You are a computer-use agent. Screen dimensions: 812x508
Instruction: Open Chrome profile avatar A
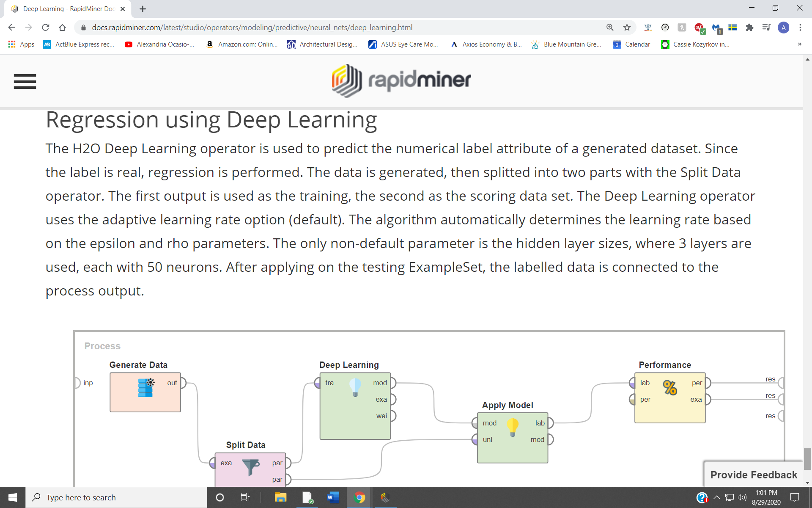pos(783,28)
